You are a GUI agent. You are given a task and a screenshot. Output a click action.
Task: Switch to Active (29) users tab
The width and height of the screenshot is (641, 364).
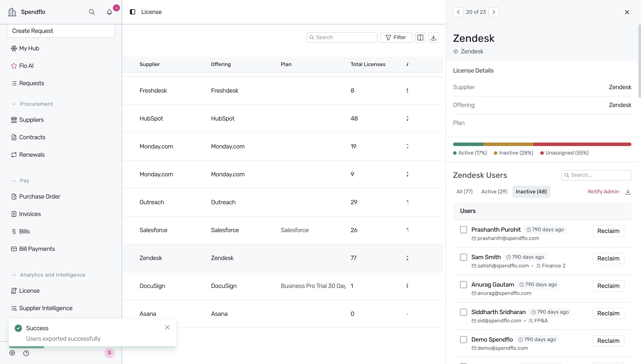494,192
